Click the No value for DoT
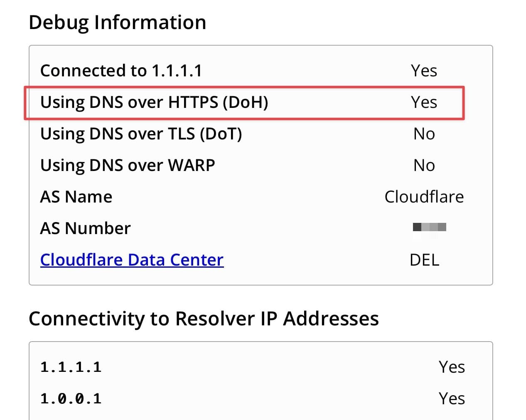 tap(425, 133)
